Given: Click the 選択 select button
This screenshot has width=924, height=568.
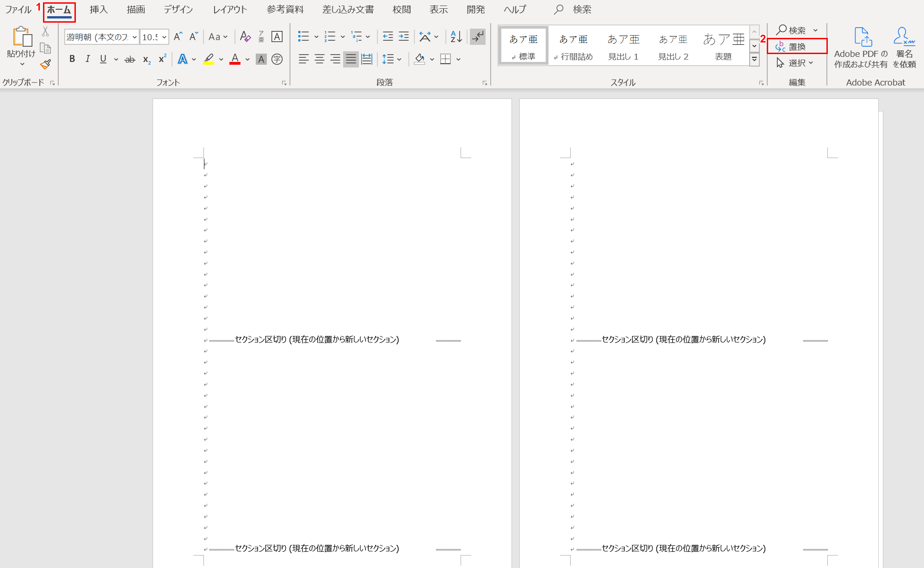Looking at the screenshot, I should pos(795,62).
